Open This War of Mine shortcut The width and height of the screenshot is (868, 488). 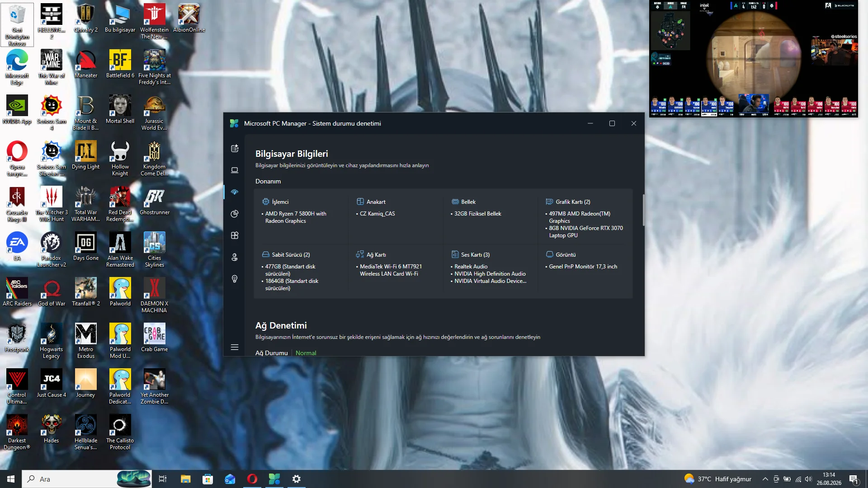coord(52,67)
